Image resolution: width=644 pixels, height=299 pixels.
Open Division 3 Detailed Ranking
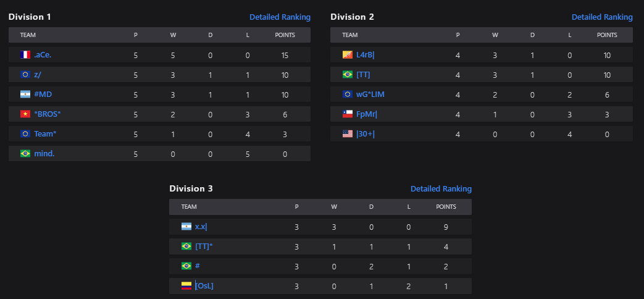441,189
